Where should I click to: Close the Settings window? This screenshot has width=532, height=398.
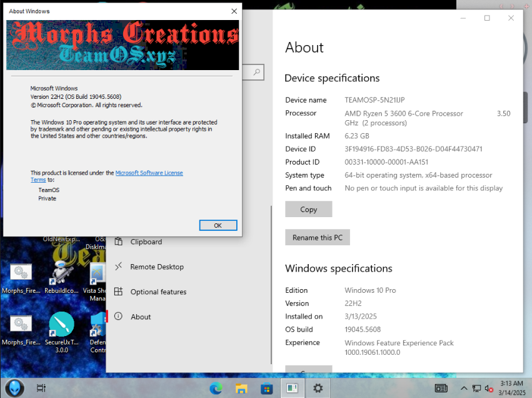(x=511, y=18)
